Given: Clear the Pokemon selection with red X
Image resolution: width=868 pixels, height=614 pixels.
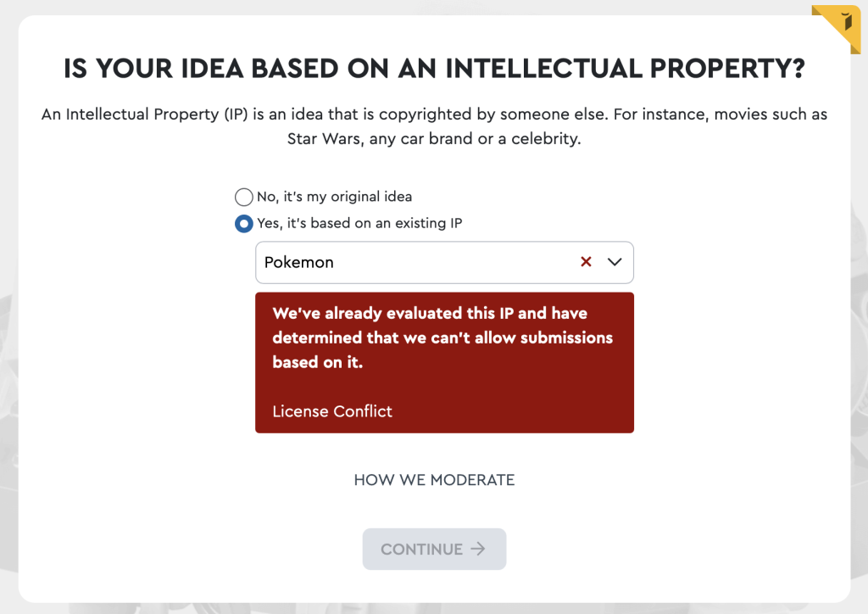Looking at the screenshot, I should [586, 262].
